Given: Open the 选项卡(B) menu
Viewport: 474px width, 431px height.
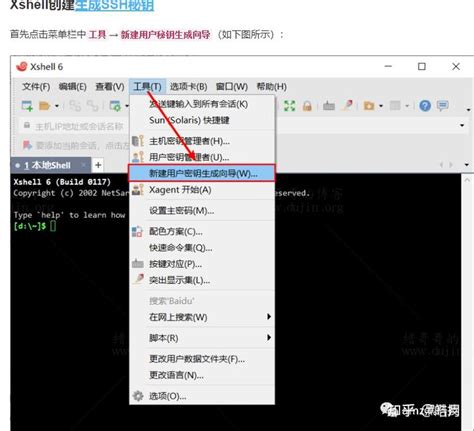Looking at the screenshot, I should [x=188, y=87].
